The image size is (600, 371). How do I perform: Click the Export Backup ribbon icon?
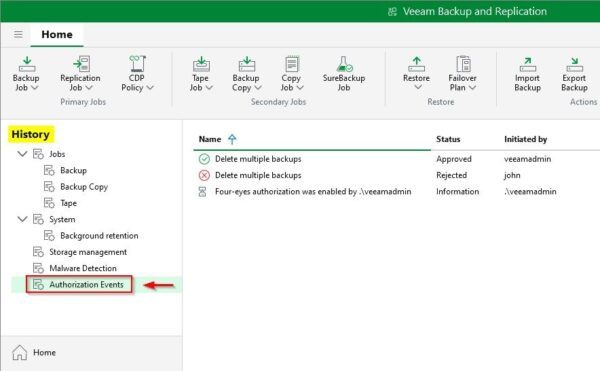pyautogui.click(x=574, y=64)
